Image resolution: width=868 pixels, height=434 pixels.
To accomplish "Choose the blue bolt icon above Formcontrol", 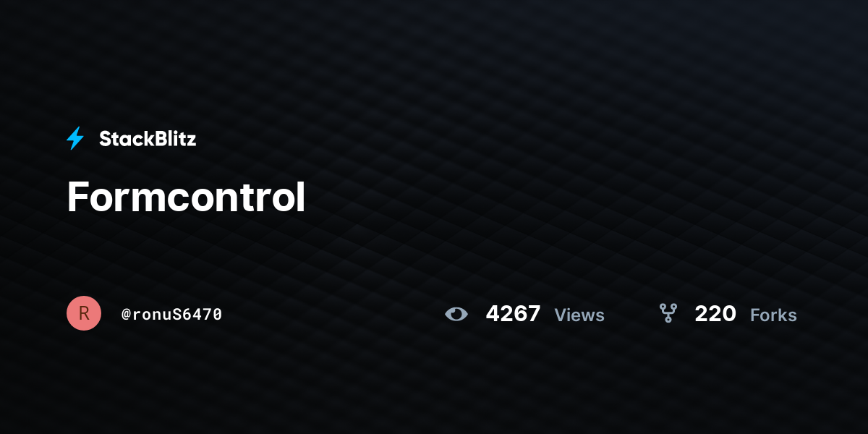I will (x=75, y=138).
